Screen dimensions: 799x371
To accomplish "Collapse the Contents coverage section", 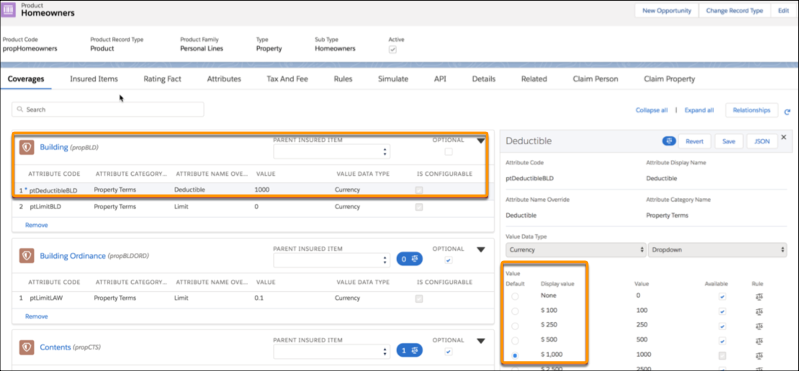I will click(x=481, y=341).
